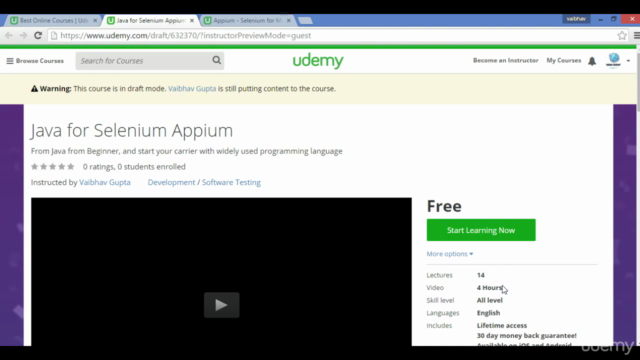Click the 'All level' skill value

pyautogui.click(x=490, y=300)
